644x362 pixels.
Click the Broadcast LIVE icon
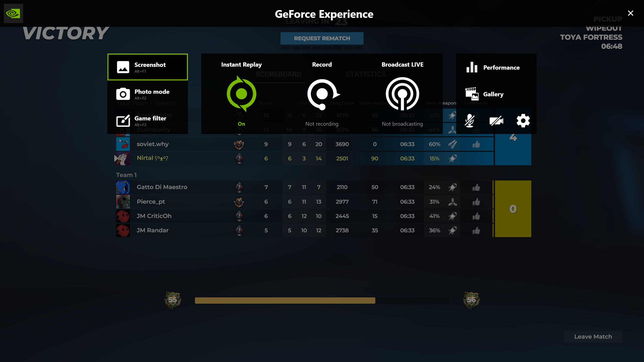(402, 94)
